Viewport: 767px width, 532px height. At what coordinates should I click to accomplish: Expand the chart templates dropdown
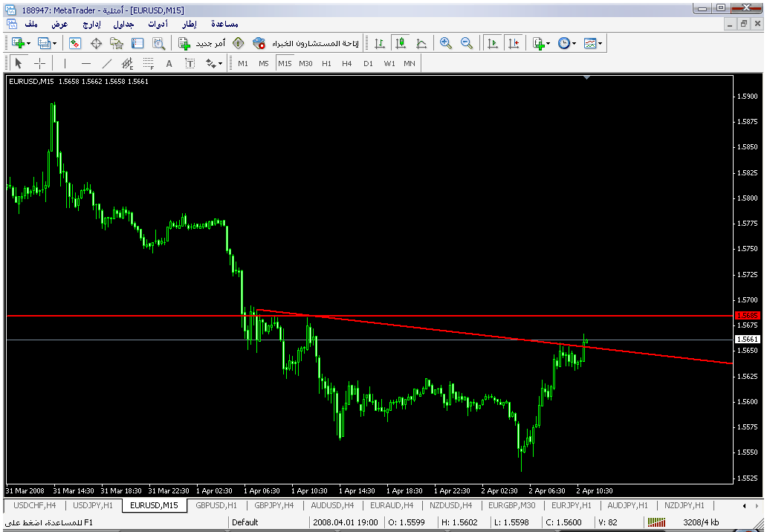pos(601,44)
